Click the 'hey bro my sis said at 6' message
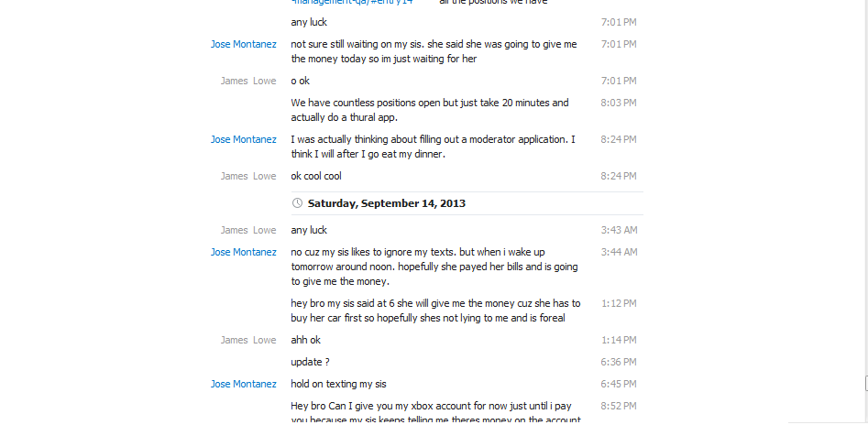Image resolution: width=868 pixels, height=425 pixels. click(x=428, y=311)
